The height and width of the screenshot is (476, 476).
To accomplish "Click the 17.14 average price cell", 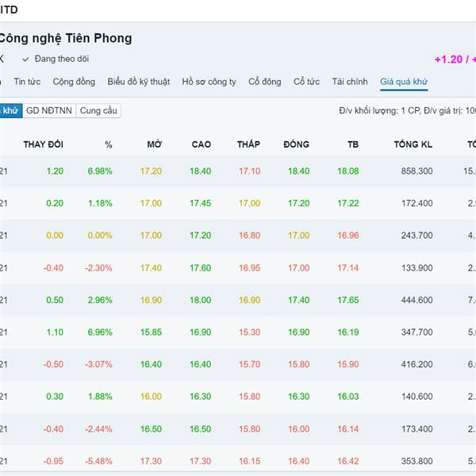I will click(348, 268).
